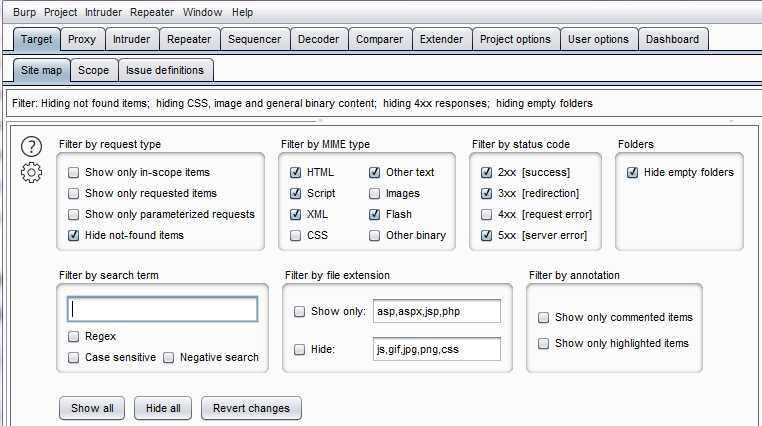Enable Negative search option
This screenshot has width=762, height=426.
[x=169, y=358]
